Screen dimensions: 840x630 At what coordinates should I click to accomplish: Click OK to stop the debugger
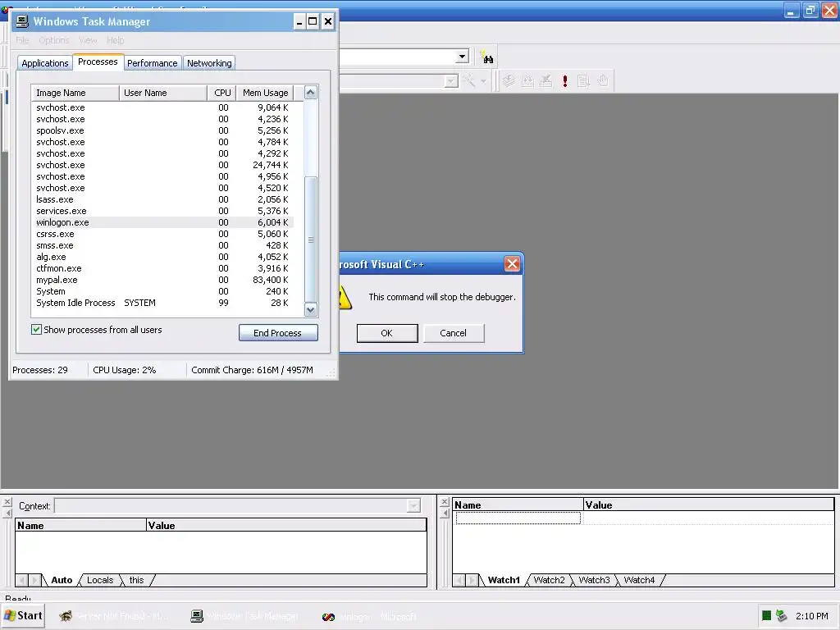click(387, 333)
